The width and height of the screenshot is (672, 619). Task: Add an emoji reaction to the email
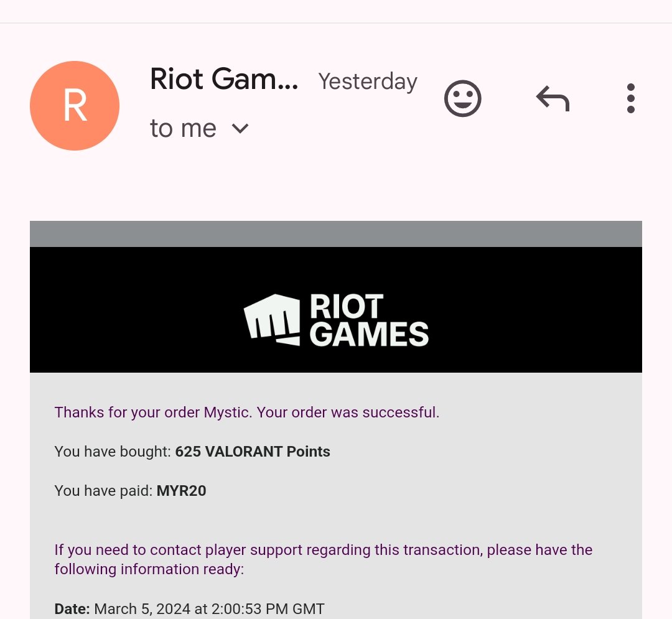(462, 99)
